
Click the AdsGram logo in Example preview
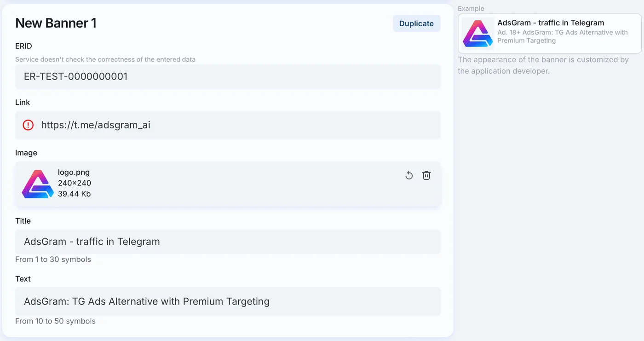(x=477, y=33)
